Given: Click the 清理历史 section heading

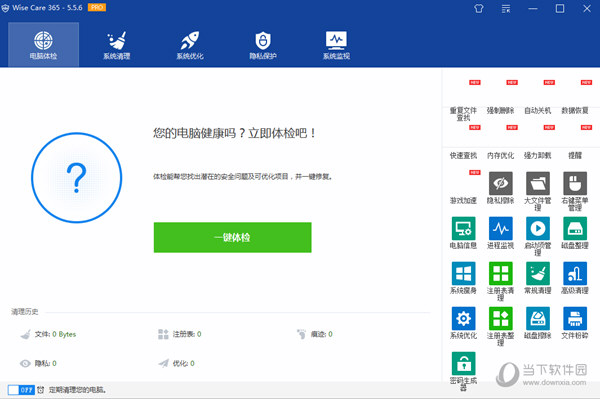Looking at the screenshot, I should [25, 312].
